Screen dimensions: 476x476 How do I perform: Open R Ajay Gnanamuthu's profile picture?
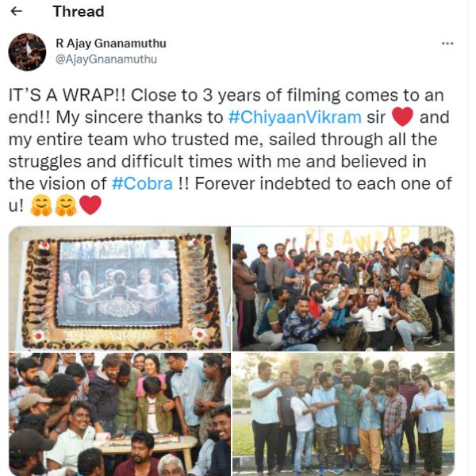tap(27, 52)
